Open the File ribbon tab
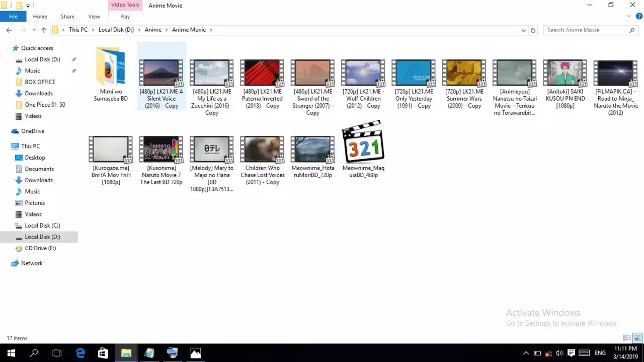The width and height of the screenshot is (644, 362). 13,17
